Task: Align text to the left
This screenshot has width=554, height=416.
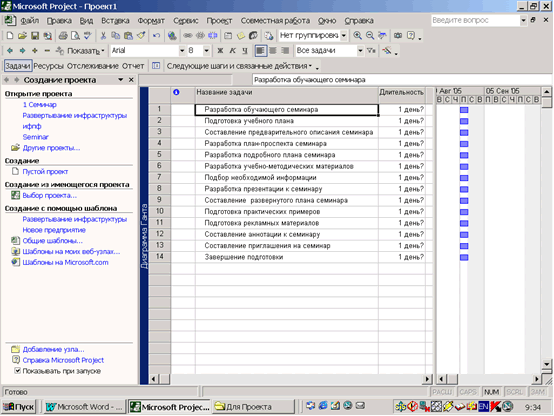Action: point(260,51)
